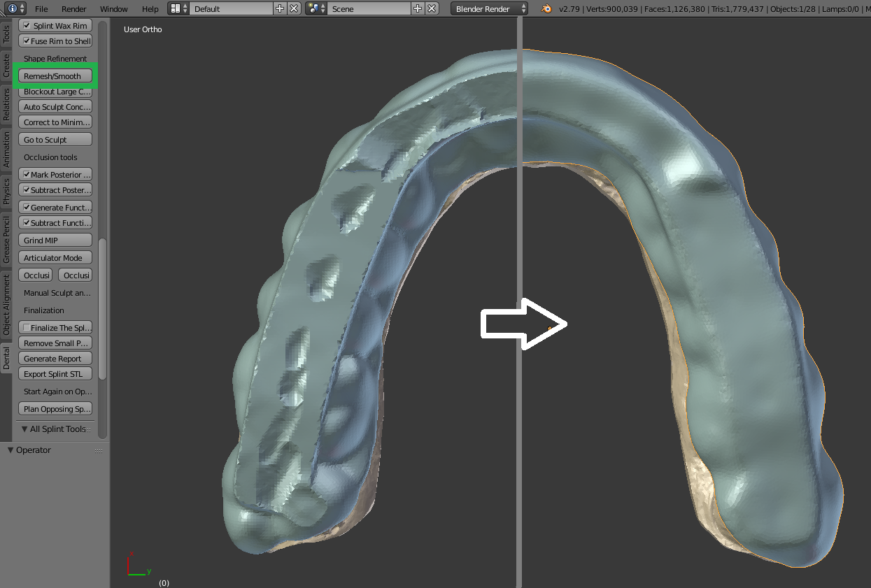The height and width of the screenshot is (588, 871).
Task: Open the File menu
Action: (41, 9)
